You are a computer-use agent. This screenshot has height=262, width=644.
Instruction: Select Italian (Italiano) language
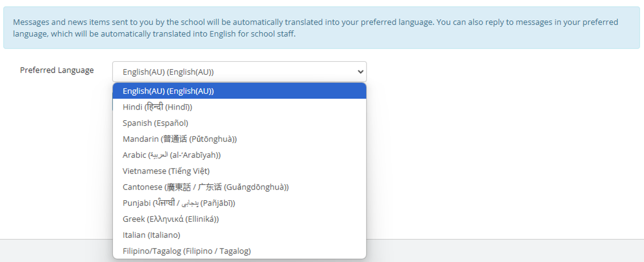[239, 235]
